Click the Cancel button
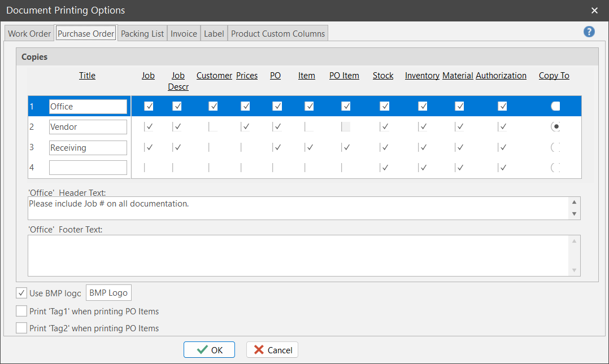Viewport: 609px width, 364px height. [272, 350]
